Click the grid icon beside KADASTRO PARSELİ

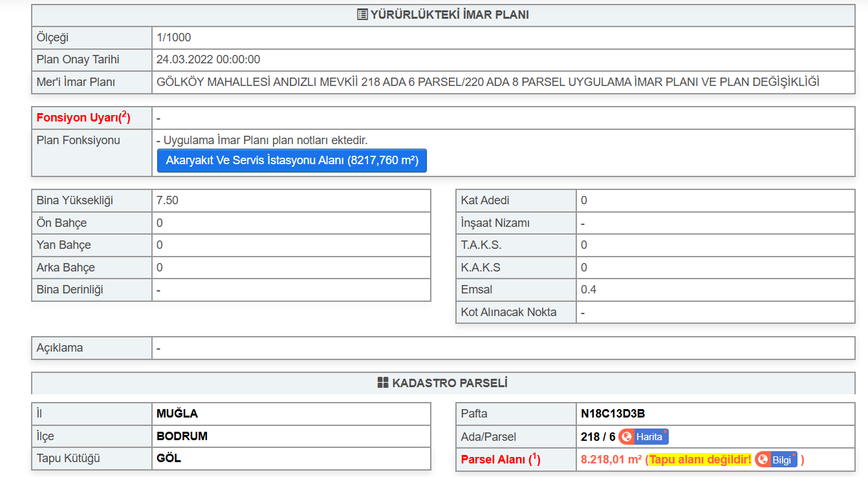[383, 383]
